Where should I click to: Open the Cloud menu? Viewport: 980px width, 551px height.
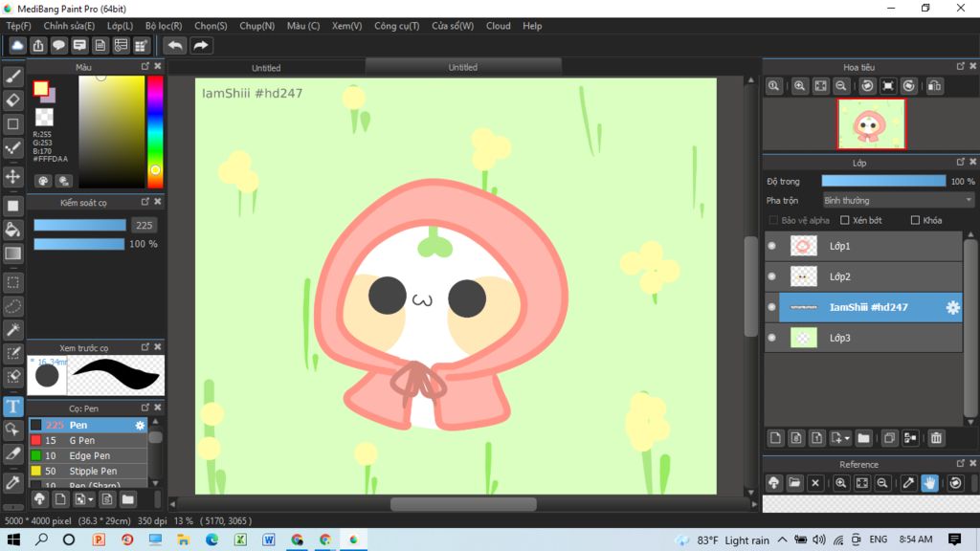[498, 26]
